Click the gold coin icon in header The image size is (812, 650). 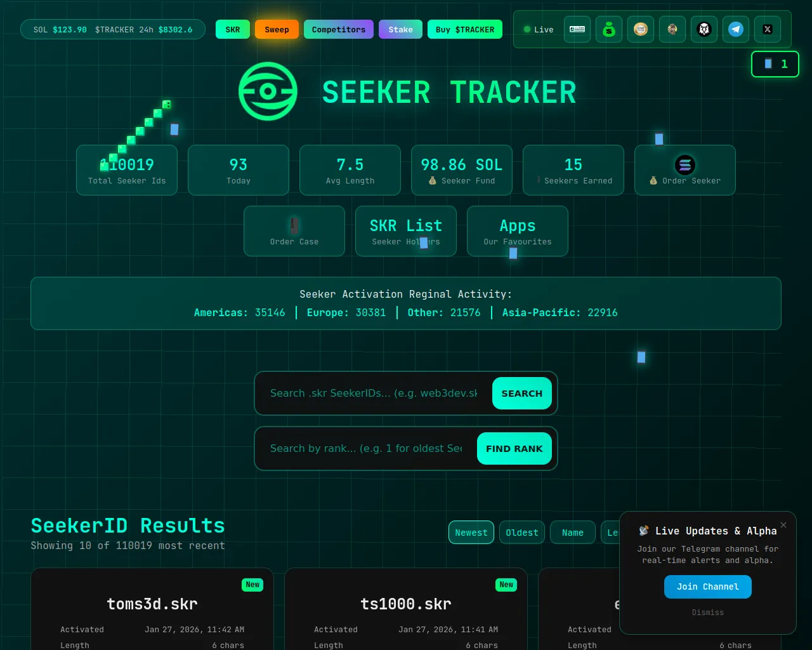641,29
